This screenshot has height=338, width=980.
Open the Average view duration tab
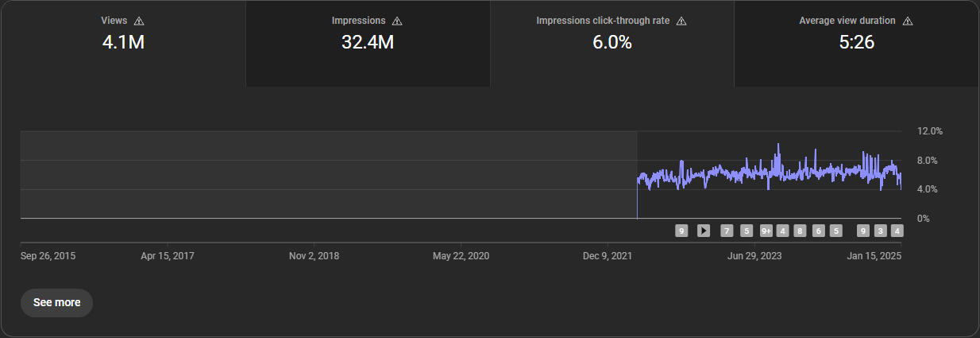click(856, 44)
